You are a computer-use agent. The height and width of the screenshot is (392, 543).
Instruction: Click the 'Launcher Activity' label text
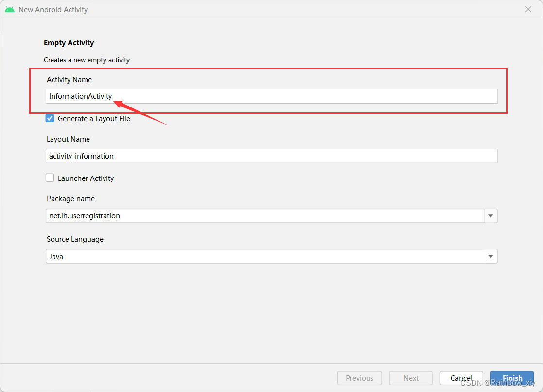86,178
